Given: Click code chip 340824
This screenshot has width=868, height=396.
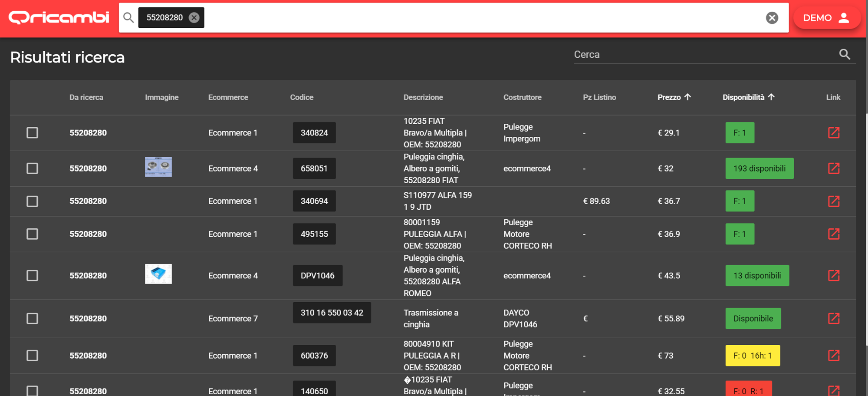Looking at the screenshot, I should coord(314,132).
